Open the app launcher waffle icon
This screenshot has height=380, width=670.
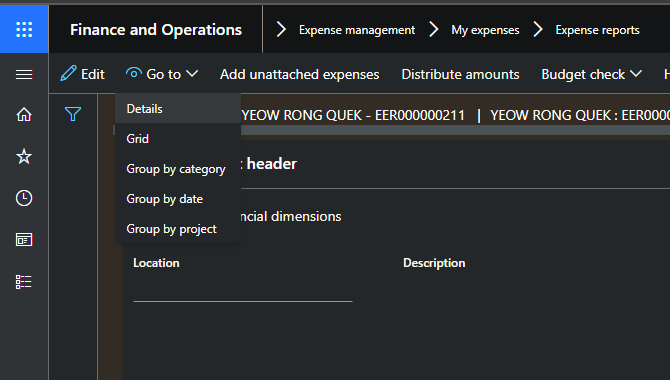[24, 29]
